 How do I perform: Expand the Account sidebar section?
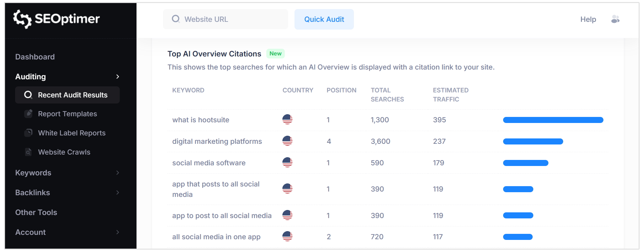(x=117, y=232)
